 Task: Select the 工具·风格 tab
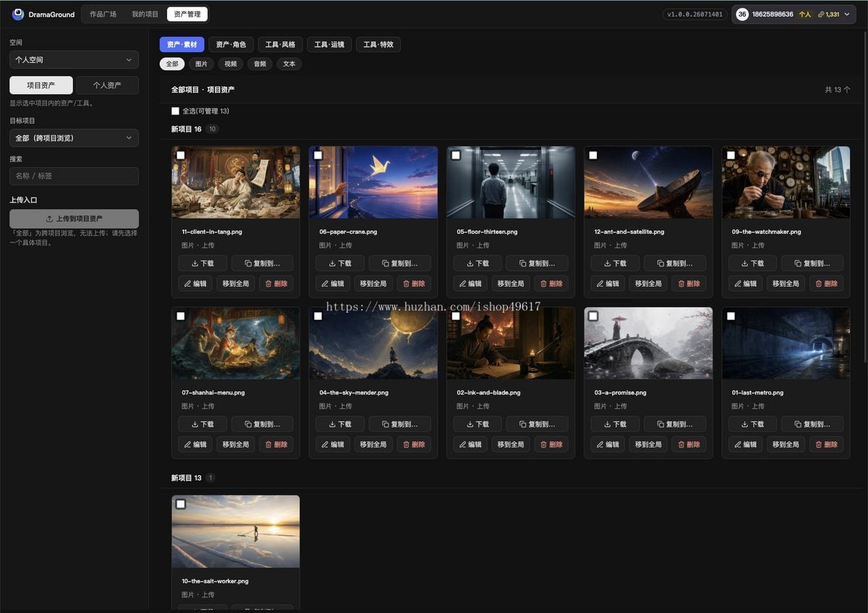tap(280, 45)
